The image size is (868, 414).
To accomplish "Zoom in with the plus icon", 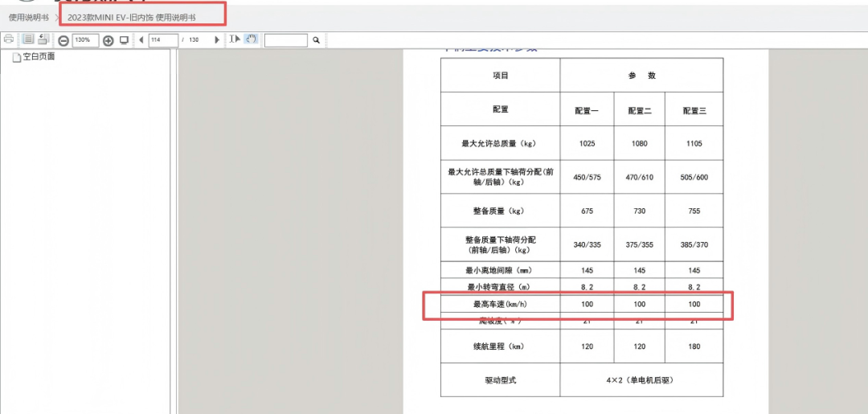I will pyautogui.click(x=108, y=40).
